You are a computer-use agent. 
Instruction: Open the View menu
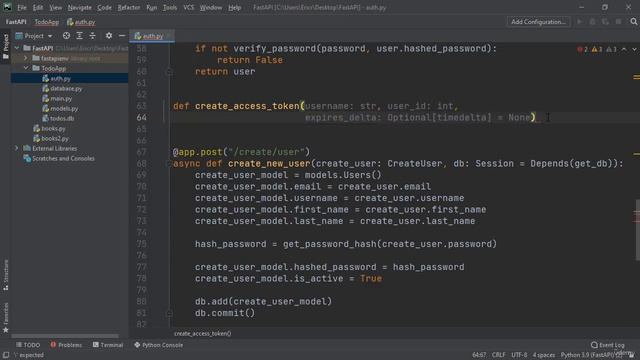56,7
